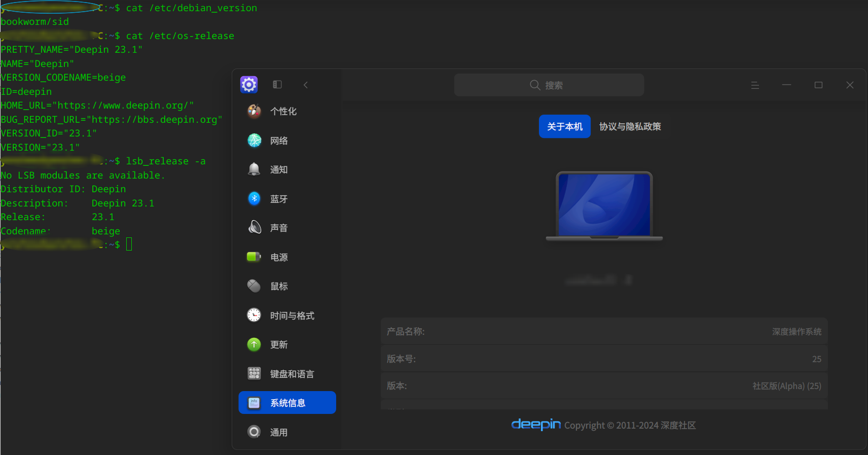Image resolution: width=868 pixels, height=455 pixels.
Task: Click the General (通用) gear icon
Action: point(254,432)
